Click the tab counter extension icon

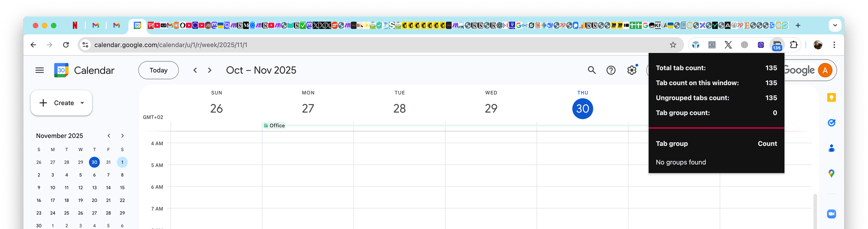777,45
